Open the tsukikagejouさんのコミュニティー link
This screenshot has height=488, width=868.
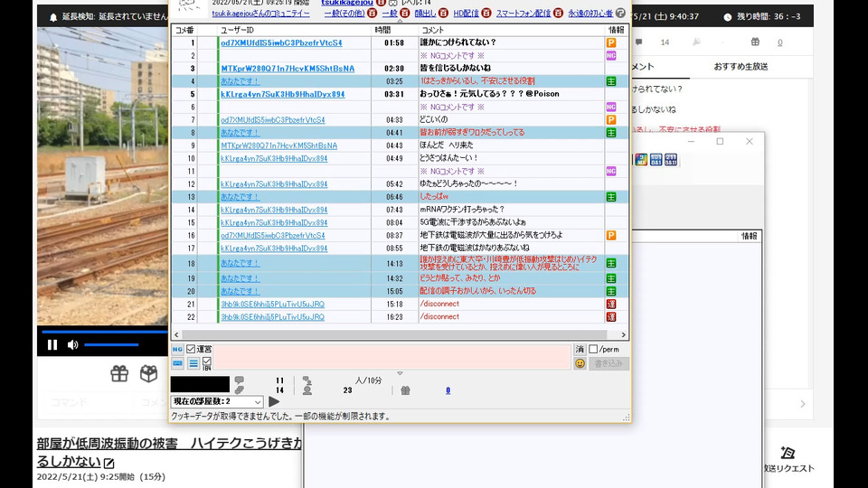point(260,14)
